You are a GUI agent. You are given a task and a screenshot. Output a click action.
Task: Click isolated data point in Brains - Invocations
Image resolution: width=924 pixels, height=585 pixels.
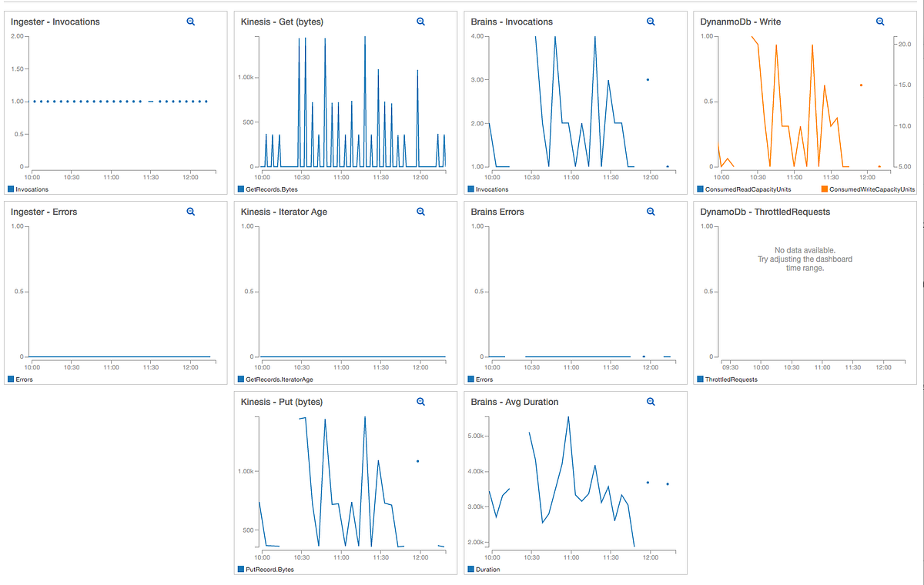pos(648,79)
